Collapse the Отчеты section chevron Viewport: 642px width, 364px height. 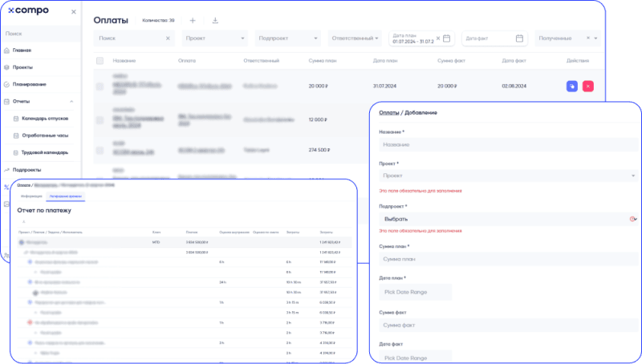71,102
